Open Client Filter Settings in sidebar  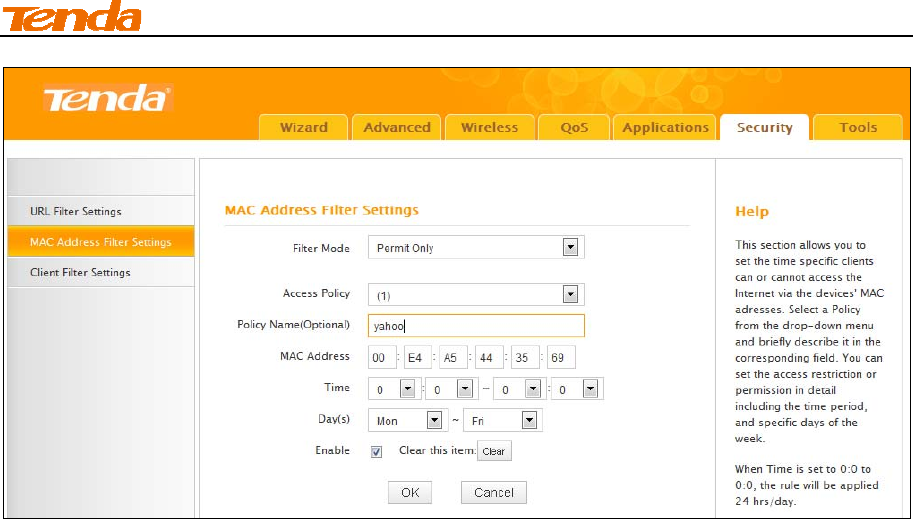(x=101, y=272)
